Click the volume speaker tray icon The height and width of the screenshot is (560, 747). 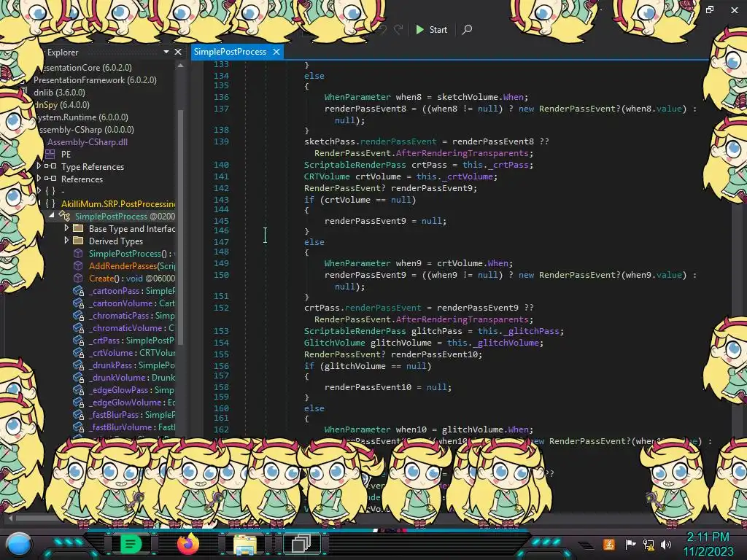[x=666, y=544]
